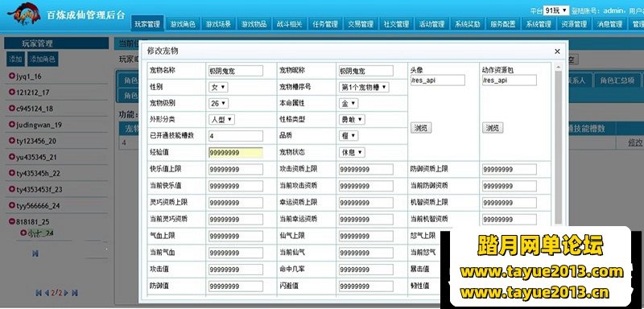This screenshot has width=644, height=309.
Task: Expand the tyy566666_24 player node
Action: point(12,205)
